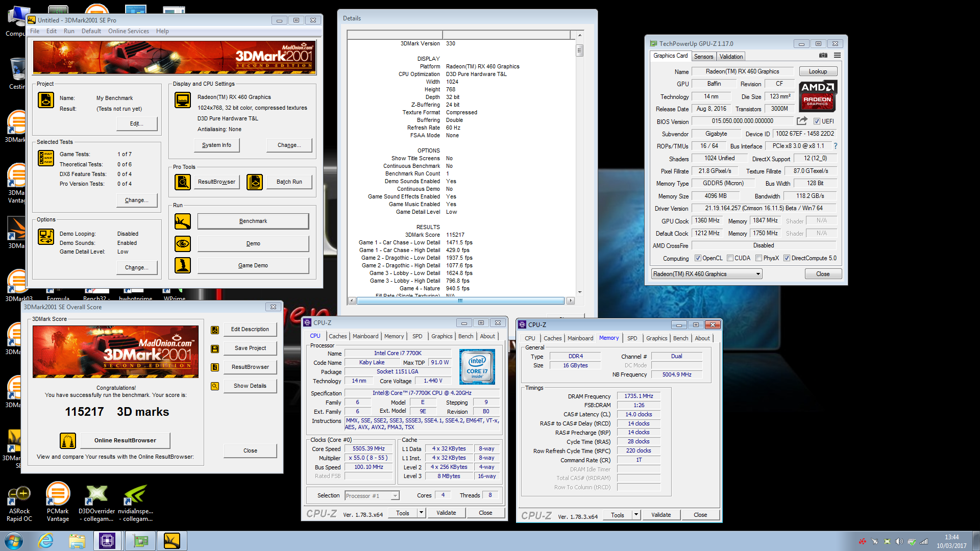Click the Edit... button in Project section
Image resolution: width=980 pixels, height=551 pixels.
[136, 123]
